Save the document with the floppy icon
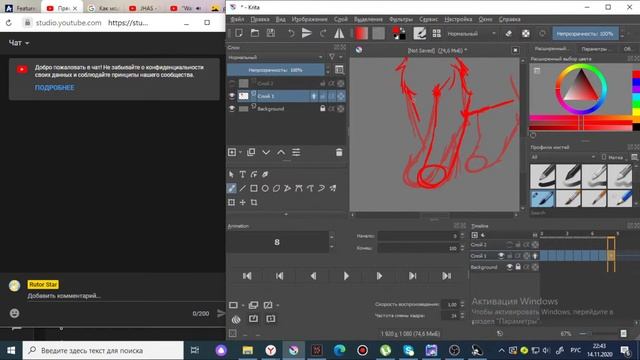640x360 pixels. tap(271, 33)
